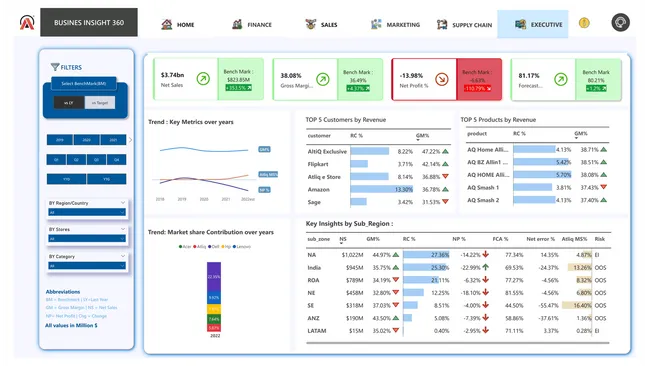This screenshot has width=650, height=366.
Task: Click NA row red NP% down arrow
Action: coord(485,255)
